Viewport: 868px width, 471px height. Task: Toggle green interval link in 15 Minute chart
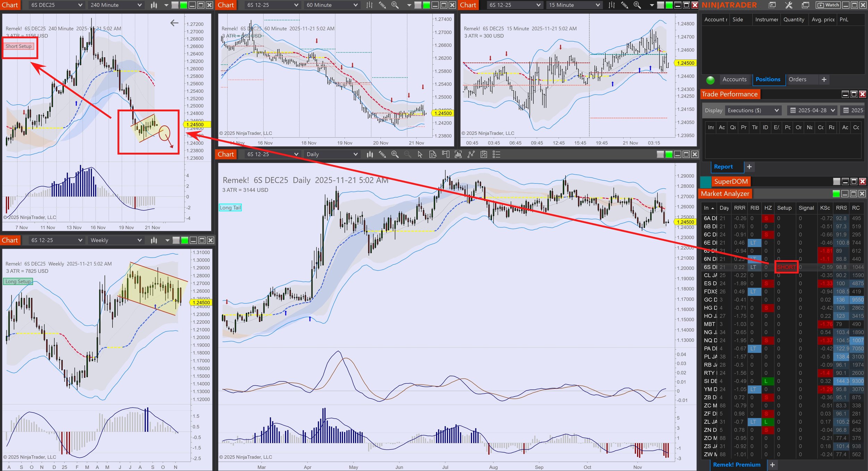(x=669, y=5)
